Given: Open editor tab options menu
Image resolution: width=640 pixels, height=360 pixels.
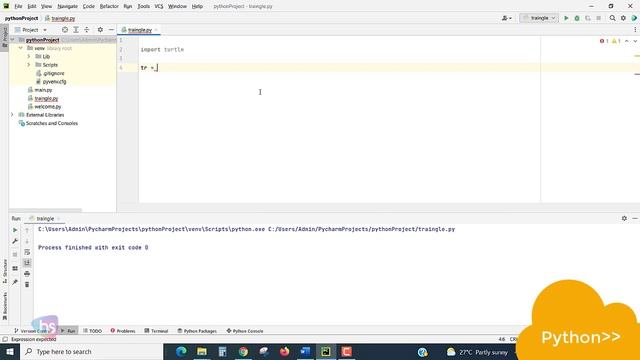Looking at the screenshot, I should point(635,30).
